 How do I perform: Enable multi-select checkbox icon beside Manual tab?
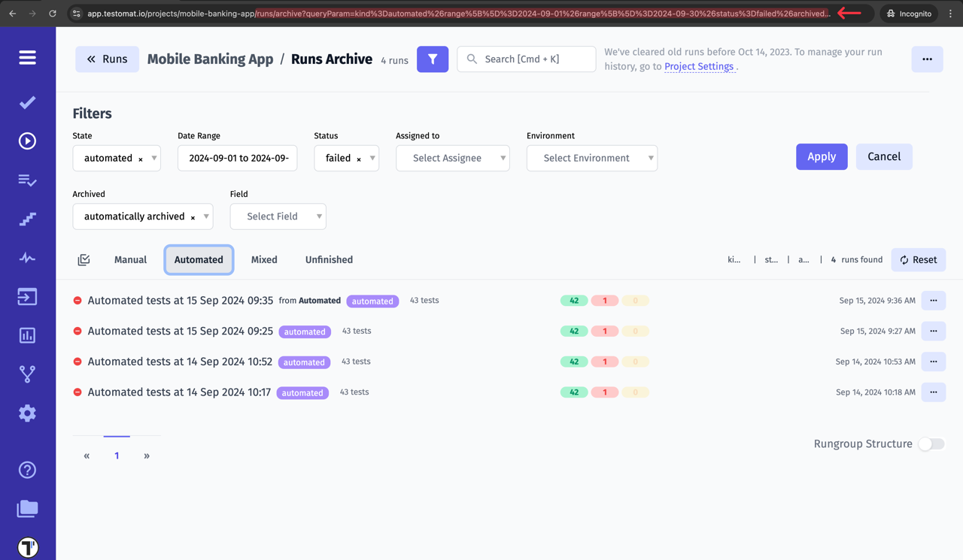click(84, 260)
